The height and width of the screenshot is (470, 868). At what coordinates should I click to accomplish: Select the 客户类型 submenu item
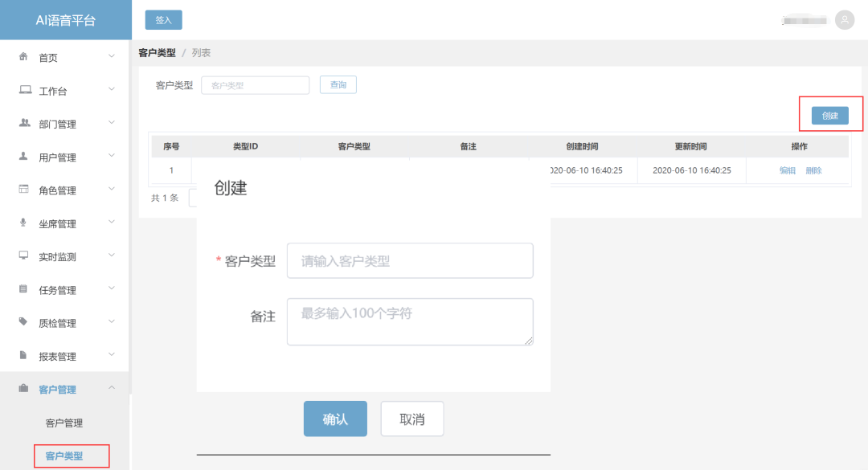click(64, 456)
